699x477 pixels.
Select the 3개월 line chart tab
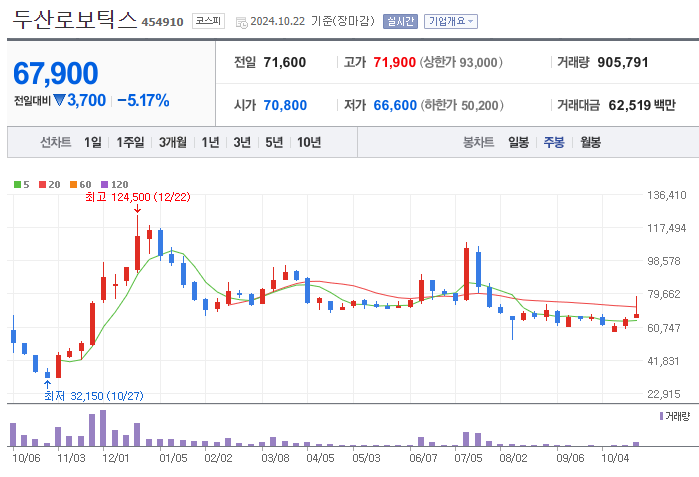pyautogui.click(x=173, y=142)
